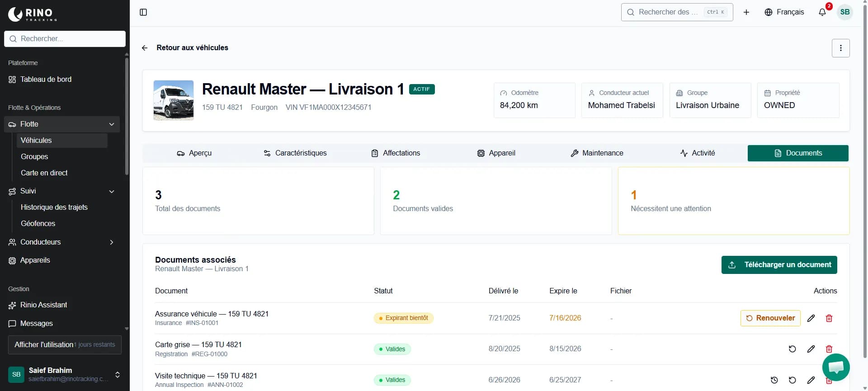Click the Messages speech bubble icon
Screen dimensions: 868x391
point(12,324)
